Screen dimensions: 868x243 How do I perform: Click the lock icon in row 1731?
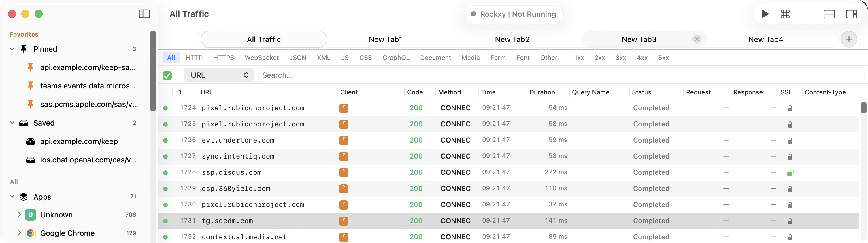790,221
